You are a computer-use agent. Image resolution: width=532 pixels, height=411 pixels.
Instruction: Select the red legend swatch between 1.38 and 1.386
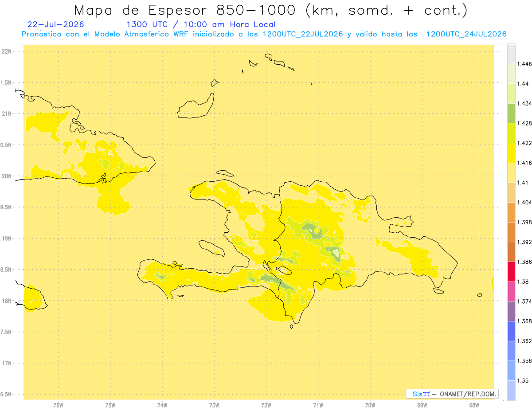511,271
